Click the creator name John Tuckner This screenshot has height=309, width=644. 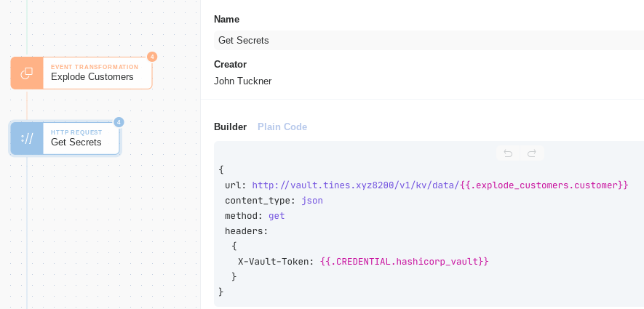coord(243,81)
